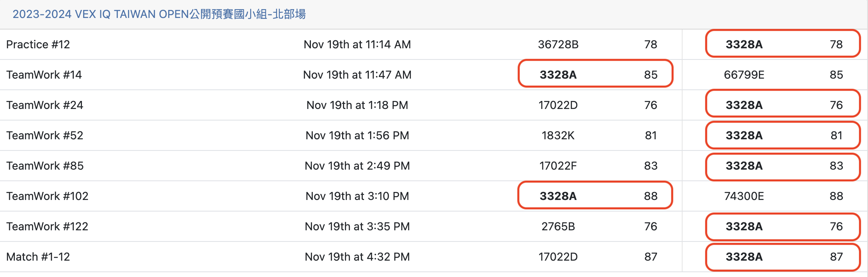
Task: Click the TeamWork #85 match label
Action: tap(45, 166)
